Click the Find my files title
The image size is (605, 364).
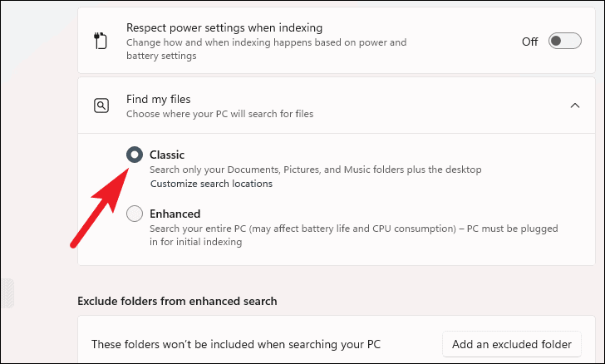click(x=159, y=99)
